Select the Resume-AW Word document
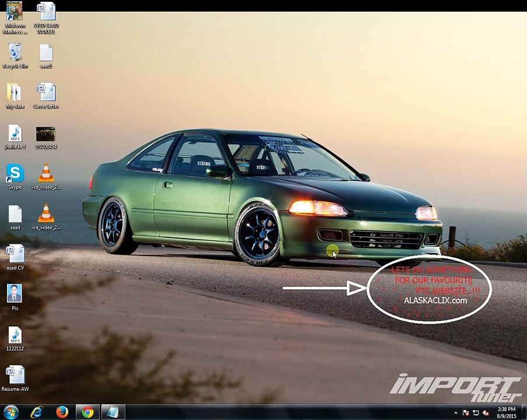527x420 pixels. pyautogui.click(x=15, y=379)
